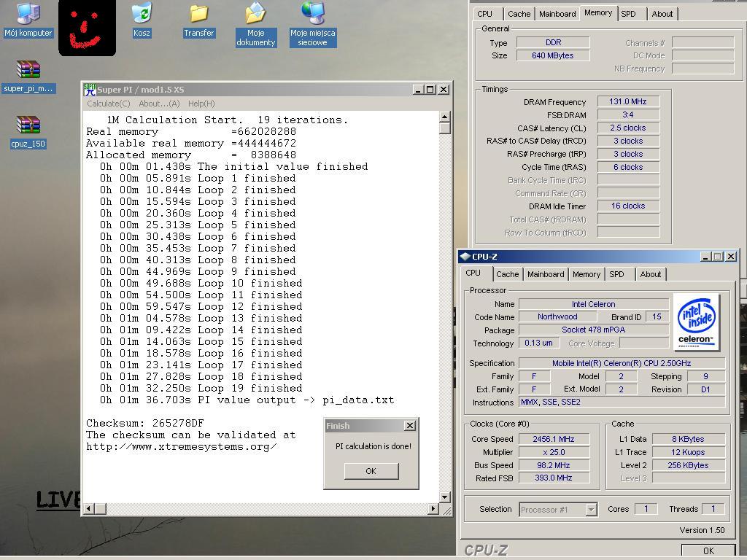Click the red smiley face image

coord(87,28)
